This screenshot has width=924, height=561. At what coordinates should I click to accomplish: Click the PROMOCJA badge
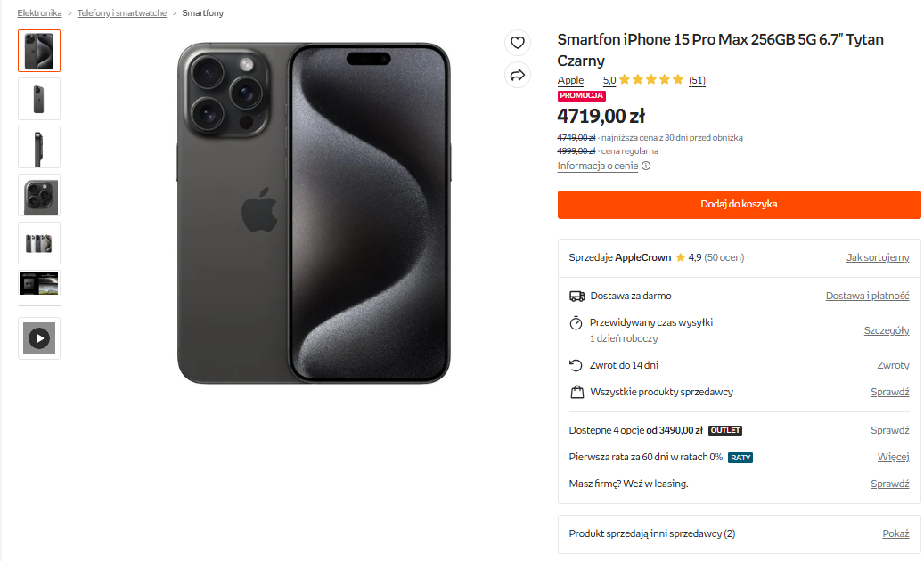(582, 95)
